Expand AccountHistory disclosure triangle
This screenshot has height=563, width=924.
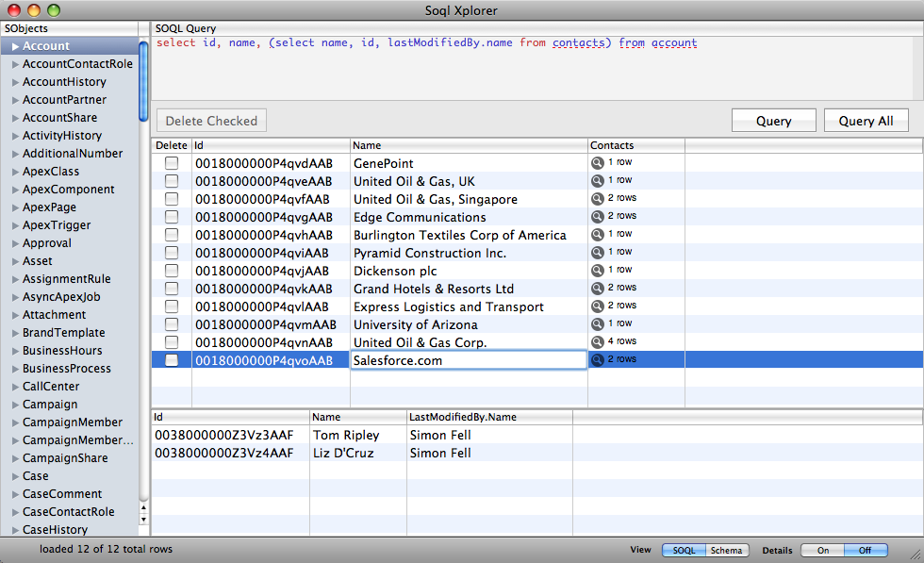tap(15, 82)
